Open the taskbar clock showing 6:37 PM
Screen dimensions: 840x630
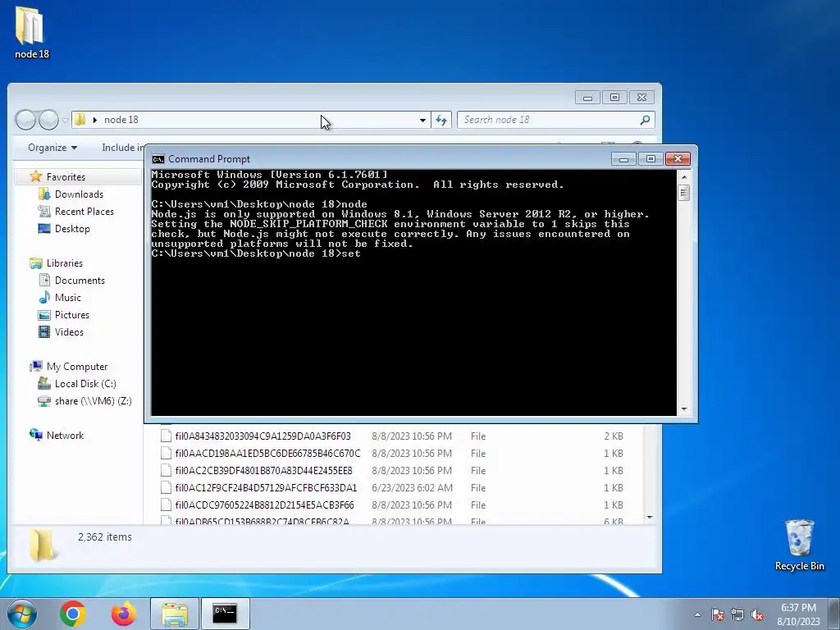[x=798, y=614]
